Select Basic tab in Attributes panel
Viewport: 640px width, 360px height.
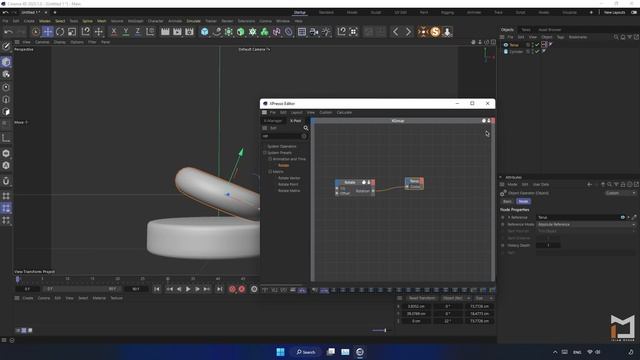click(507, 201)
